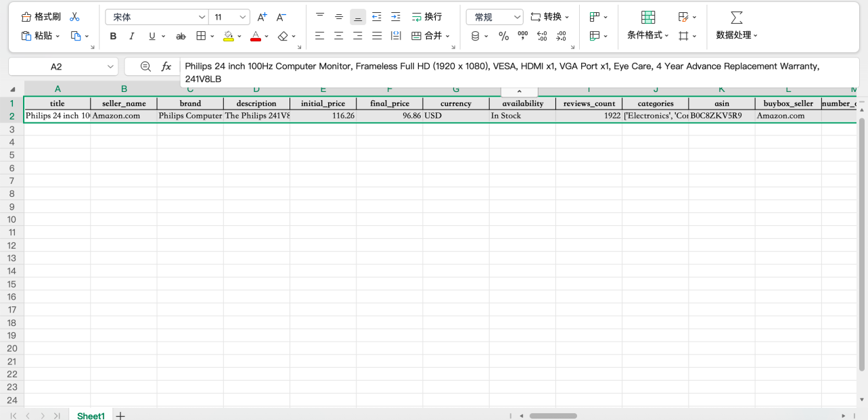The image size is (868, 420).
Task: Toggle right horizontal alignment
Action: pos(358,36)
